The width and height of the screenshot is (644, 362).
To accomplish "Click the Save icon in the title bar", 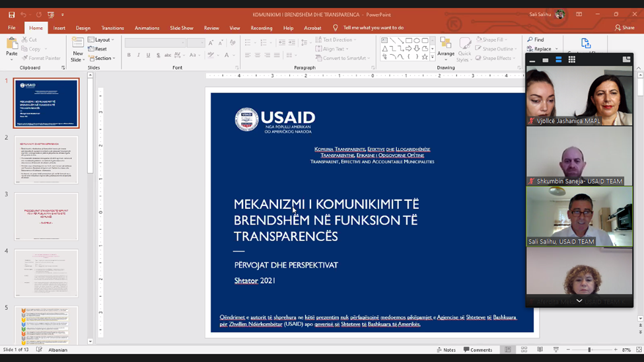I will pyautogui.click(x=11, y=15).
